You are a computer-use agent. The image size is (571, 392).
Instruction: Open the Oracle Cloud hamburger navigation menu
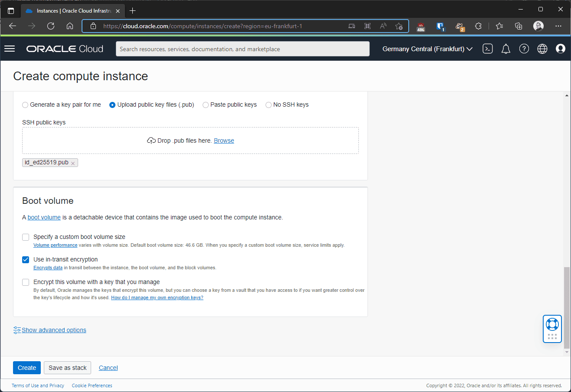click(x=10, y=49)
